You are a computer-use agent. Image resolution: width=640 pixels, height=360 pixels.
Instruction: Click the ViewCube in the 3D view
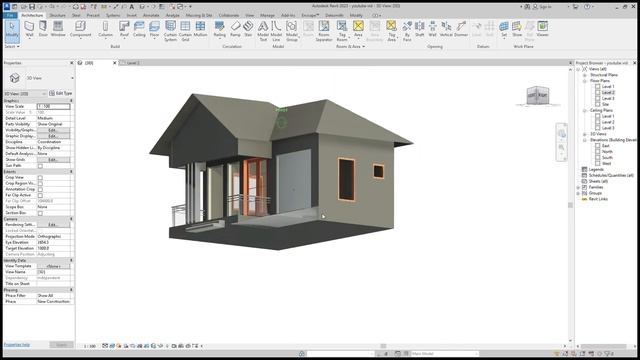click(538, 96)
